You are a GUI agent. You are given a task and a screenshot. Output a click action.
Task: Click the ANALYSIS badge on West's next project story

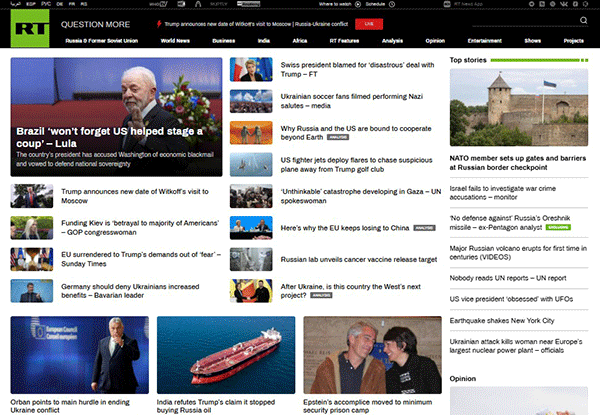[x=321, y=295]
